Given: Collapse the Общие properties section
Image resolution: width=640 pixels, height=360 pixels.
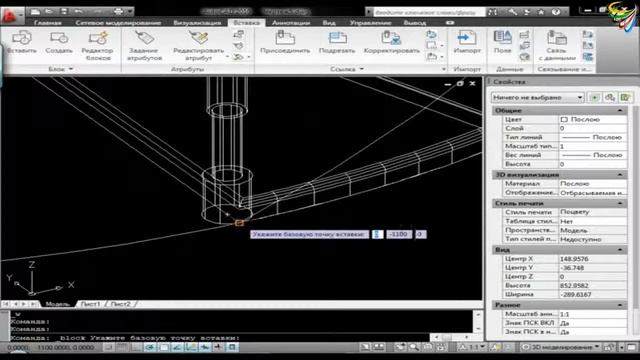Looking at the screenshot, I should tap(620, 111).
